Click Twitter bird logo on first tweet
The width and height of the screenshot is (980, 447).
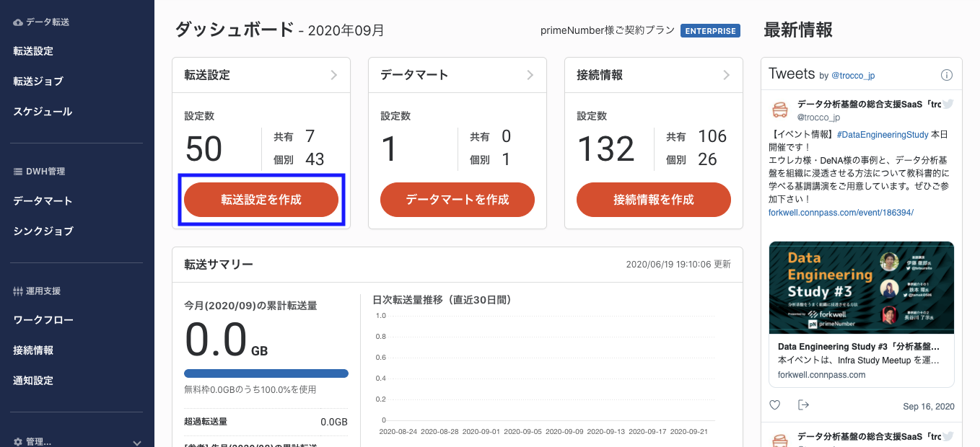(948, 104)
